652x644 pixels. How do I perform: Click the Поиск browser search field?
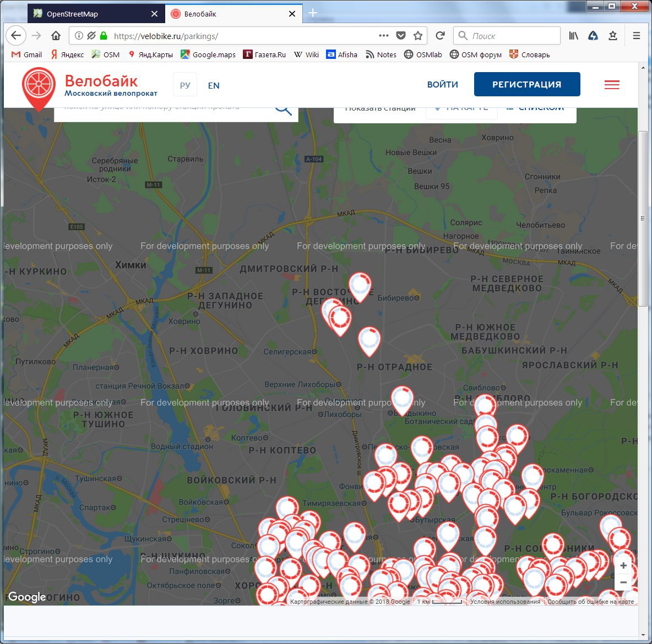pyautogui.click(x=507, y=36)
